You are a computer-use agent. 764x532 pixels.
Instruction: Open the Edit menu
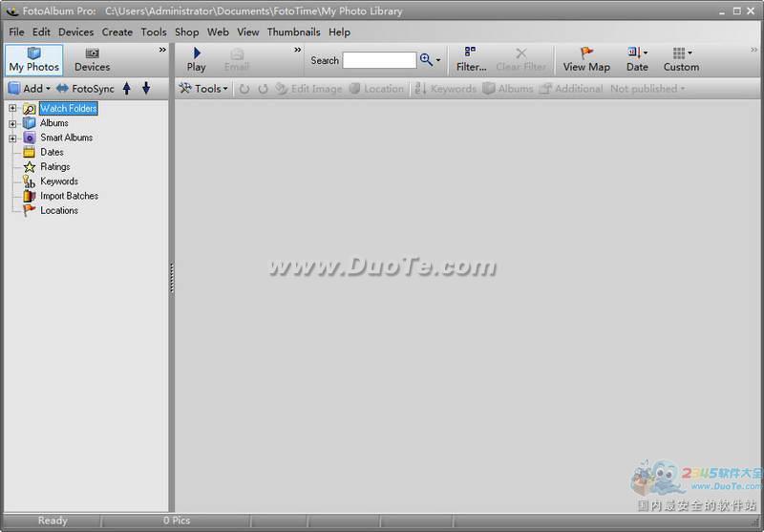tap(41, 32)
